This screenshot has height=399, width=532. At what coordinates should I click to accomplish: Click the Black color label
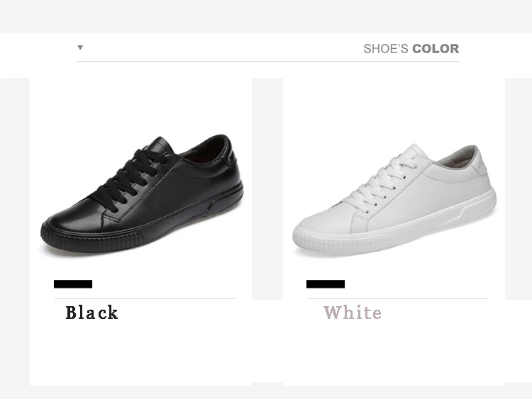click(92, 313)
